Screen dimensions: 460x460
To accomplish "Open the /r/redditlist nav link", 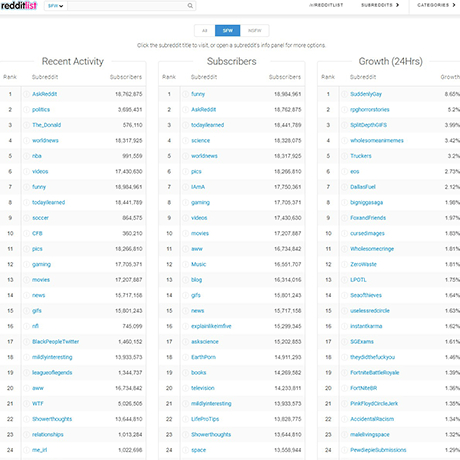I will (326, 5).
